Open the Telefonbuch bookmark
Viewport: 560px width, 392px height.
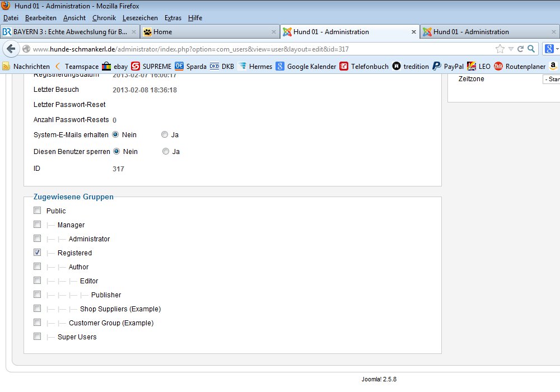point(364,66)
